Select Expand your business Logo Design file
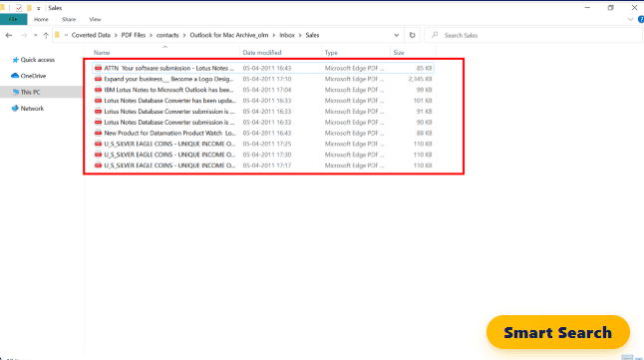Screen dimensions: 644x360 click(263, 79)
